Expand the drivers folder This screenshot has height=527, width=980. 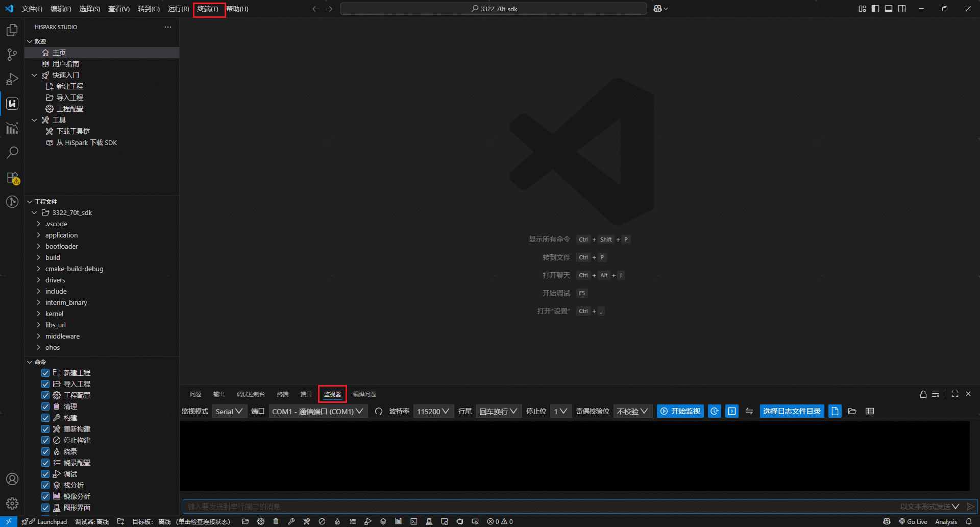(55, 280)
